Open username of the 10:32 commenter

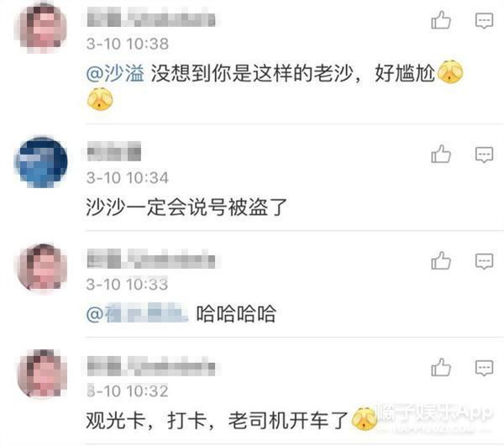coord(151,366)
